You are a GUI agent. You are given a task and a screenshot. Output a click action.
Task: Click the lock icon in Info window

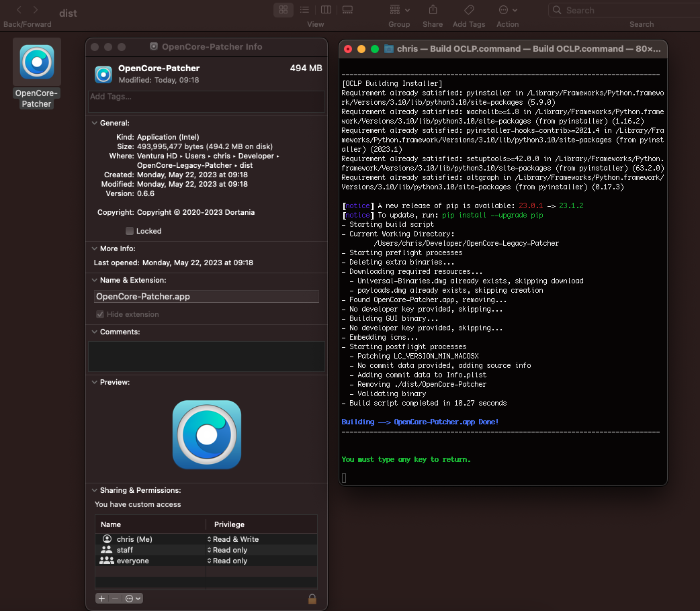click(312, 598)
